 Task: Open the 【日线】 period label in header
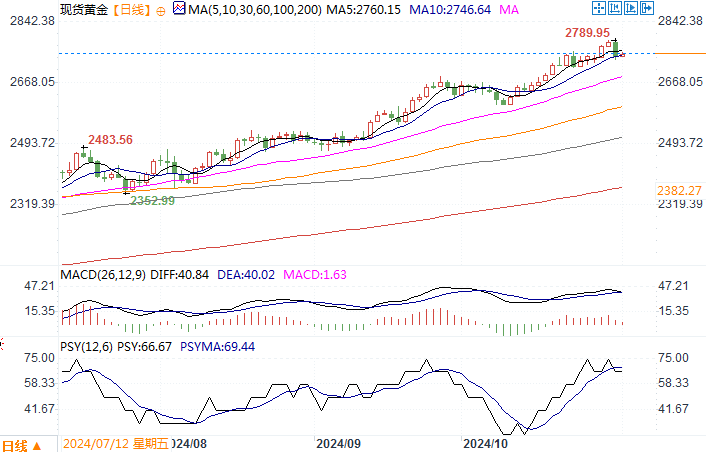[x=133, y=9]
